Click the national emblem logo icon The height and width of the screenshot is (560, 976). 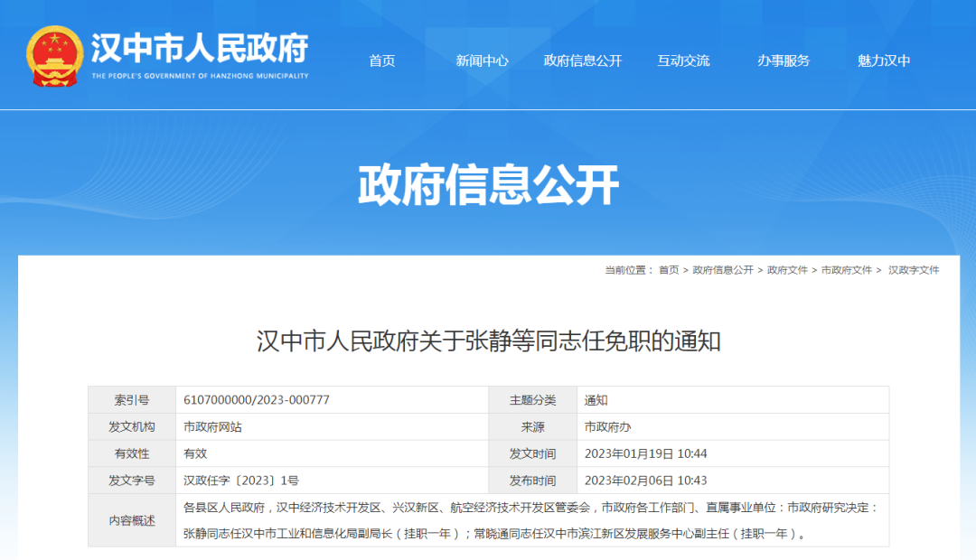coord(55,56)
